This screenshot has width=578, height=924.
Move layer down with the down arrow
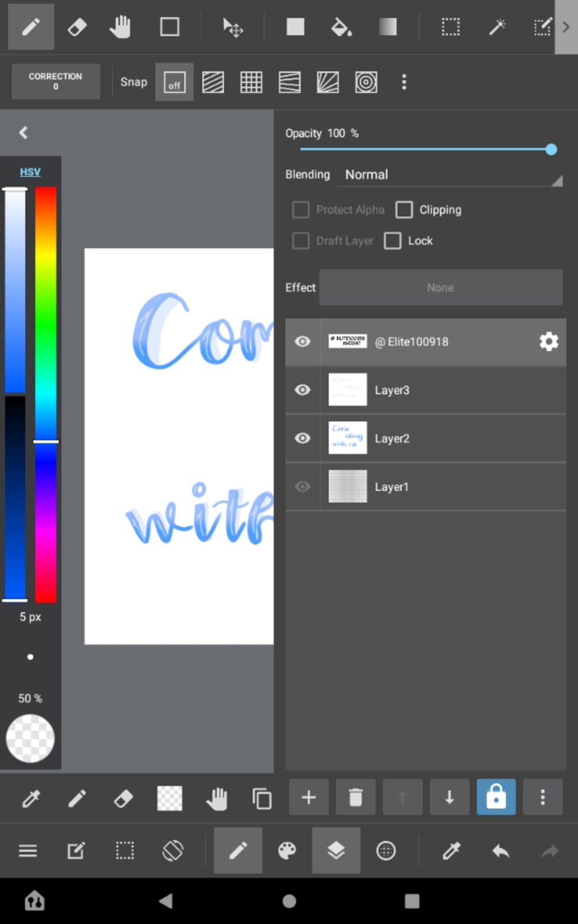[449, 797]
